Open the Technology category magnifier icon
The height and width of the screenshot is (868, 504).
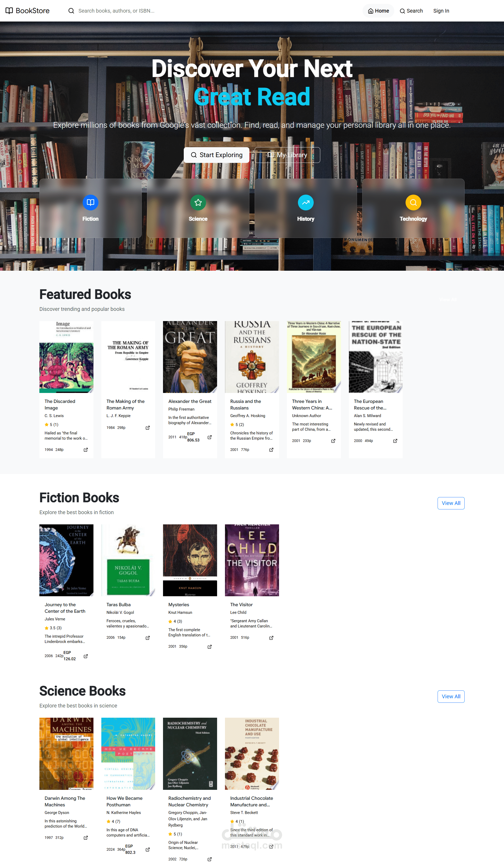[413, 203]
